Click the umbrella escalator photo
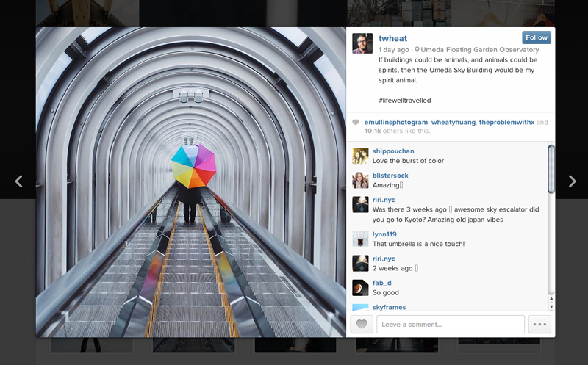This screenshot has height=365, width=588. click(191, 182)
